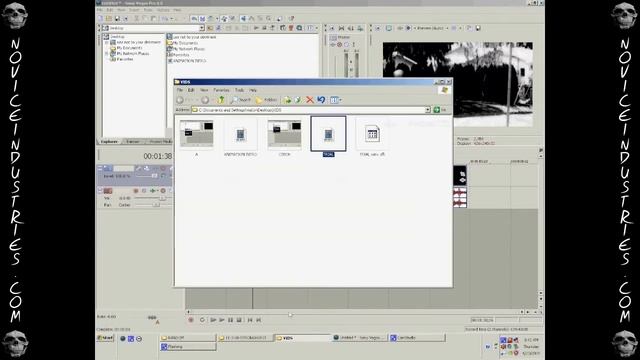Viewport: 640px width, 360px height.
Task: Toggle Ignore Event Grouping in Vegas toolbar
Action: click(x=232, y=18)
